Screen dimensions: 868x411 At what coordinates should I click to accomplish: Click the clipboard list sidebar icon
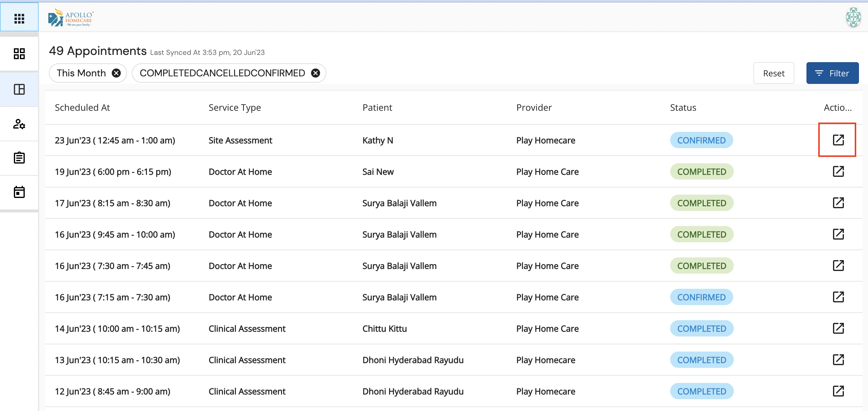[x=19, y=158]
